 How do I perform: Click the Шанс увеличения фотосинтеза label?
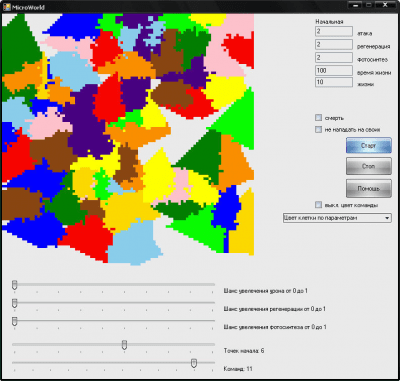[x=275, y=327]
